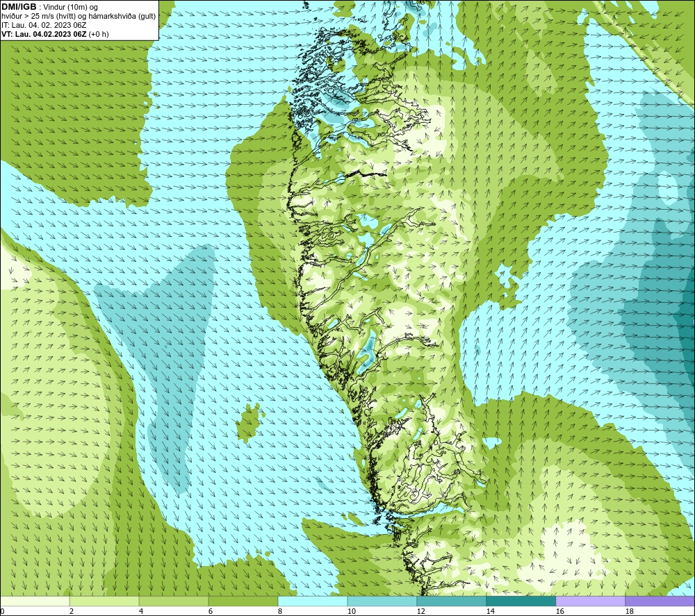Viewport: 695px width, 616px height.
Task: Click the 2–4 m/s light green legend swatch
Action: (104, 601)
